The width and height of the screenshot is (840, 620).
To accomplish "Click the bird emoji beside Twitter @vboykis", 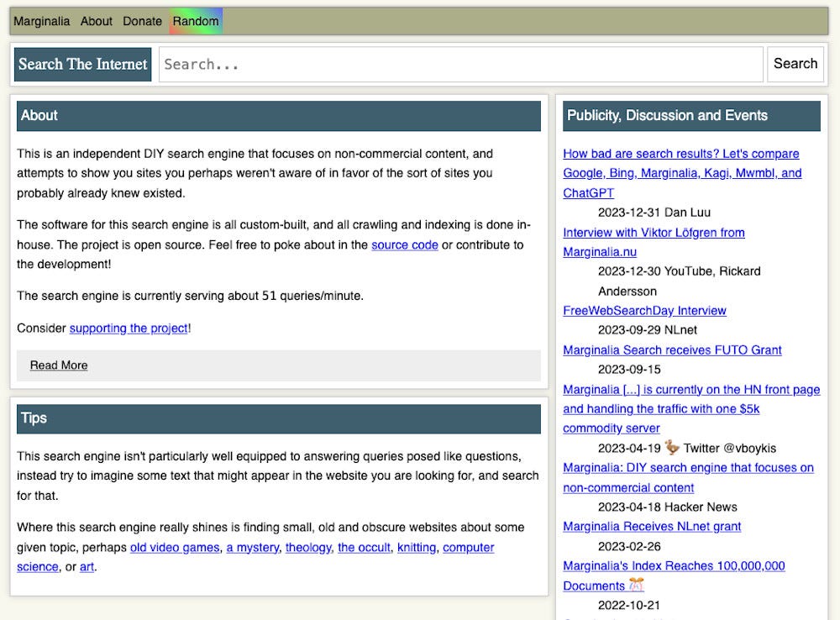I will (x=672, y=447).
